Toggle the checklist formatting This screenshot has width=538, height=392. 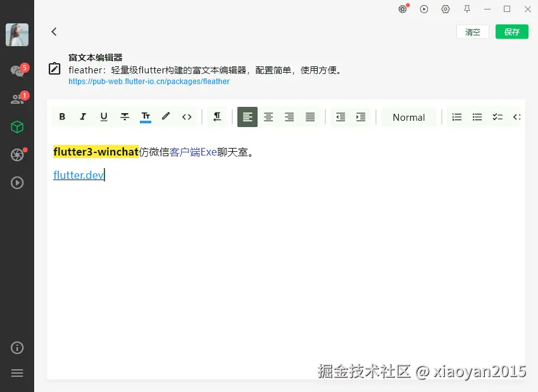pos(497,116)
